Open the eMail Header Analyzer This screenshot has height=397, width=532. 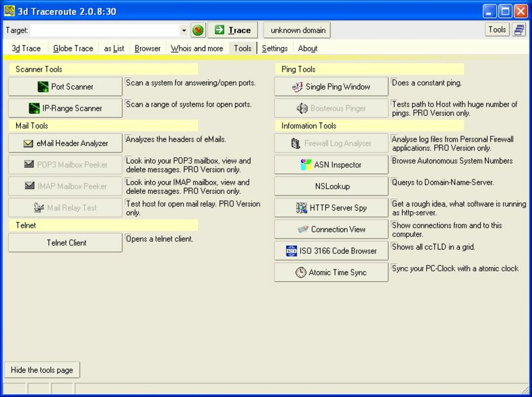click(65, 143)
